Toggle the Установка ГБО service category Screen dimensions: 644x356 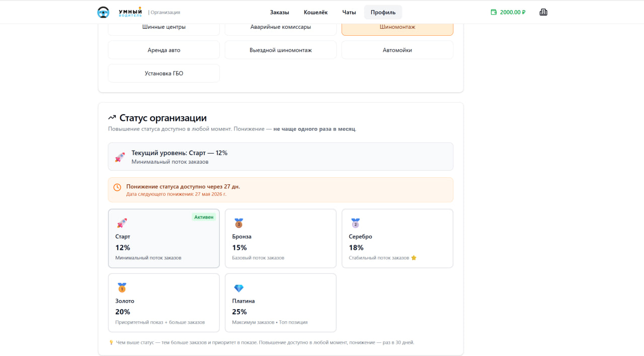(164, 73)
